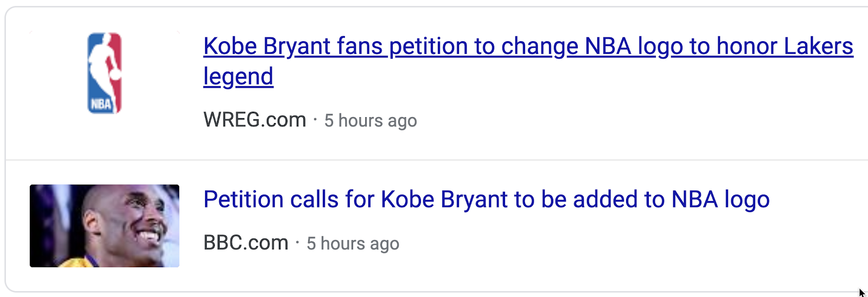The image size is (868, 297).
Task: Click the WREG.com source label
Action: click(254, 120)
